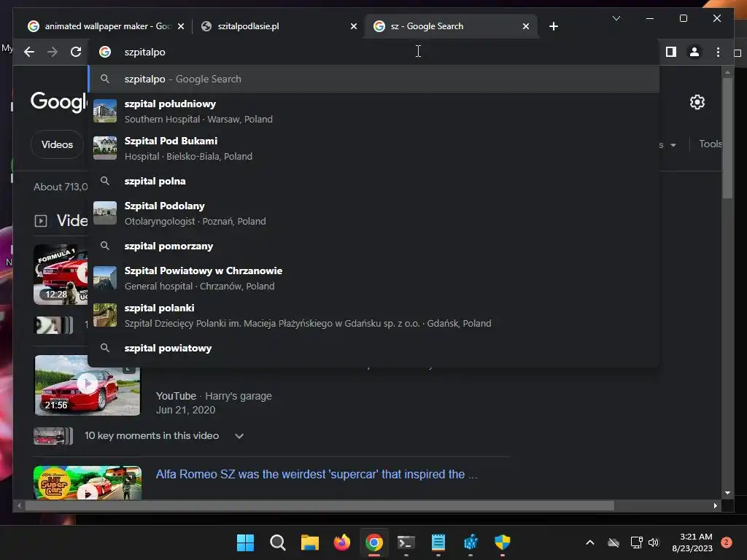Open a new browser tab
The height and width of the screenshot is (560, 747).
(x=553, y=26)
